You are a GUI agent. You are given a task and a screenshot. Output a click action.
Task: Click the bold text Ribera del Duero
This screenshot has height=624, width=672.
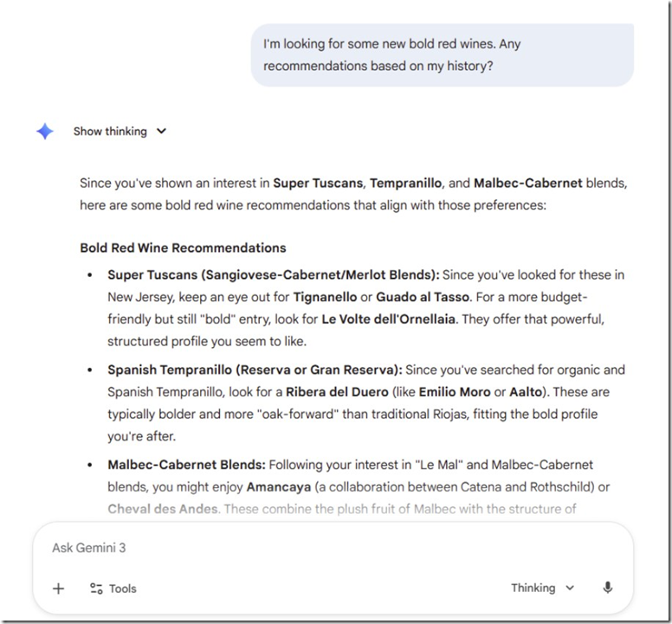[337, 392]
